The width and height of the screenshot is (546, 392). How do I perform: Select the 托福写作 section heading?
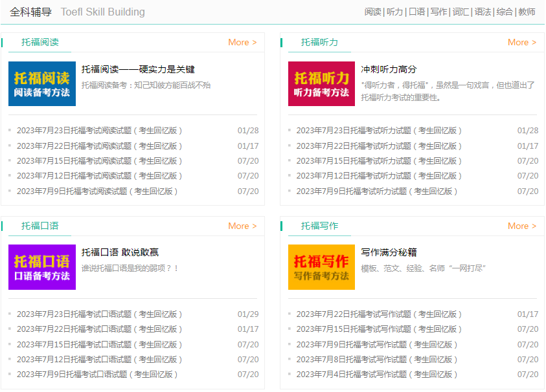click(320, 226)
